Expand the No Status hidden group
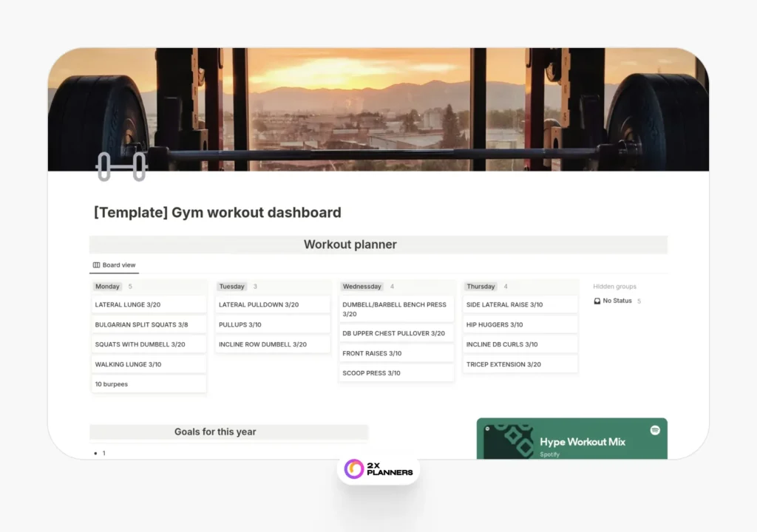The width and height of the screenshot is (757, 532). coord(617,301)
